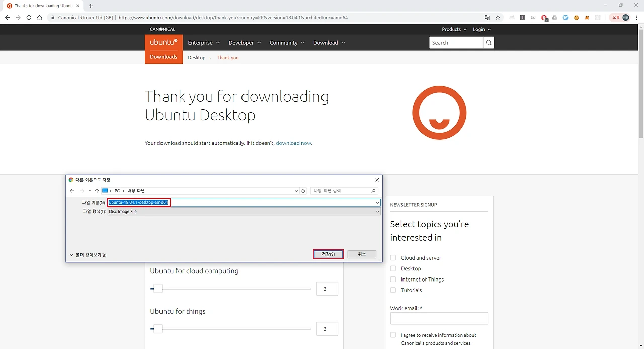
Task: Close the Save As dialog
Action: pyautogui.click(x=377, y=180)
